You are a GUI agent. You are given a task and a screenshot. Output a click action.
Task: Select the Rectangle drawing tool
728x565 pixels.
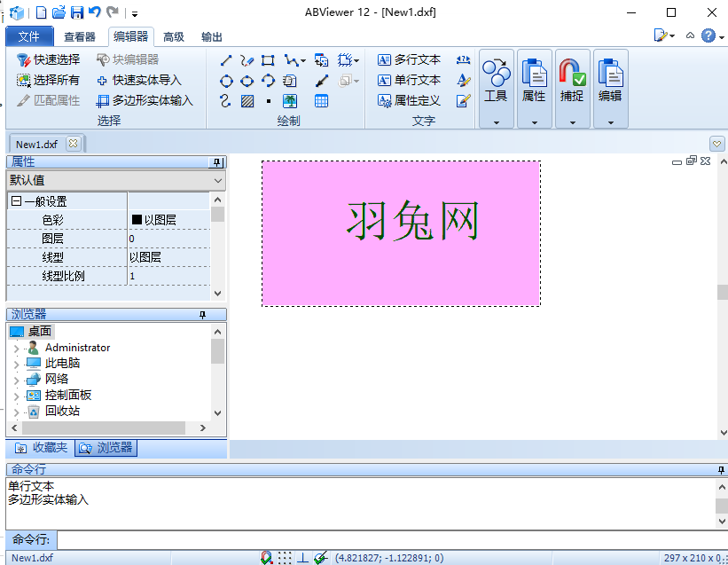click(x=267, y=60)
